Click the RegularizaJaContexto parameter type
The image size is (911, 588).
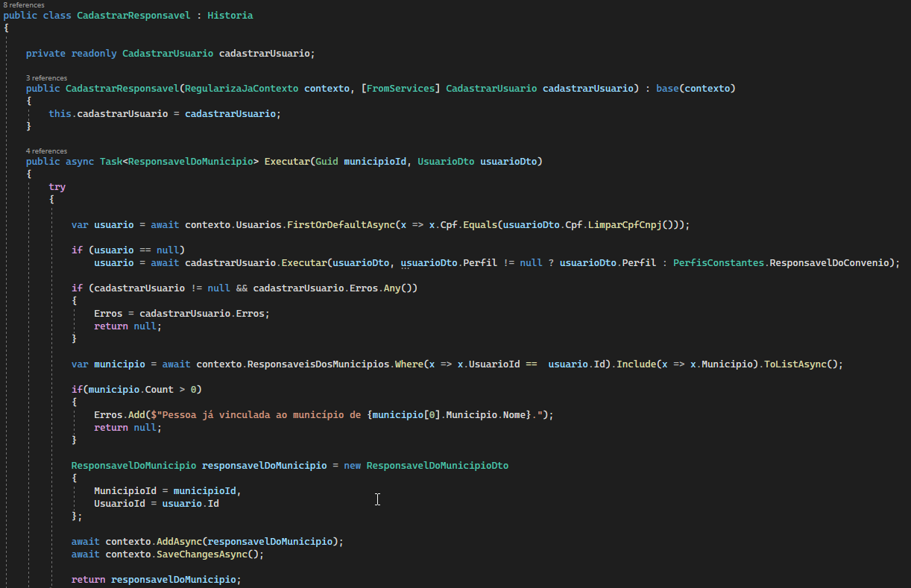coord(242,89)
